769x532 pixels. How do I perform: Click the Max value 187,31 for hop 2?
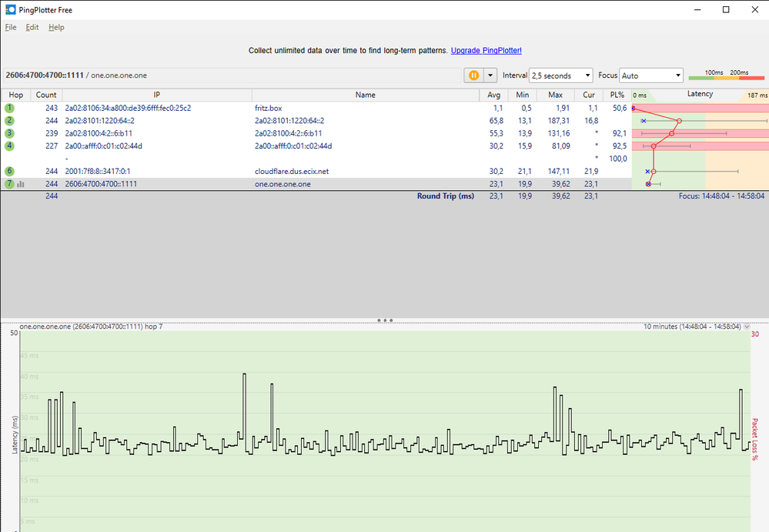(x=559, y=121)
